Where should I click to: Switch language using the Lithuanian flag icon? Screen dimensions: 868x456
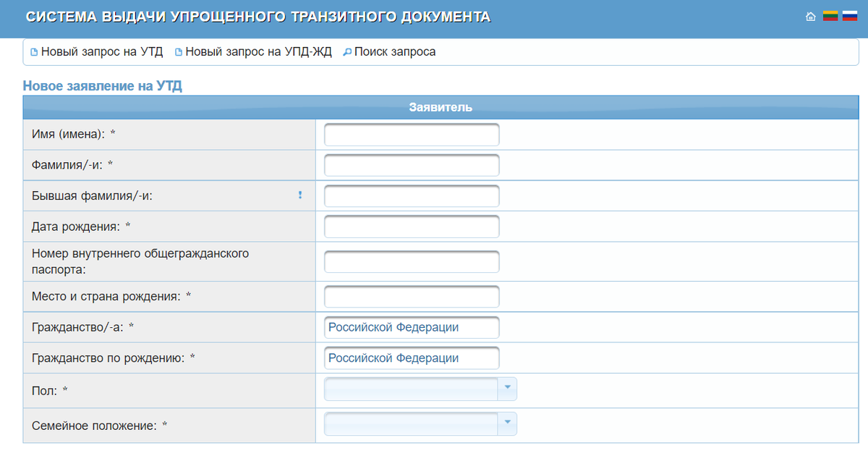point(830,15)
